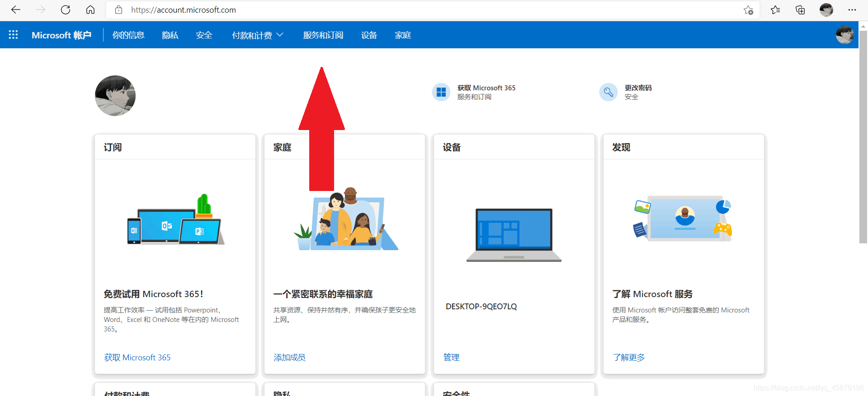Open the 你的信息 tab
This screenshot has width=868, height=396.
(128, 35)
